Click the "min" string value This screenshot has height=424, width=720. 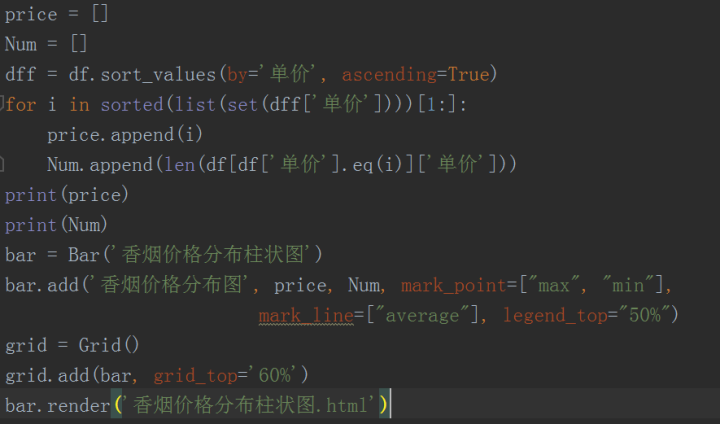tap(630, 286)
